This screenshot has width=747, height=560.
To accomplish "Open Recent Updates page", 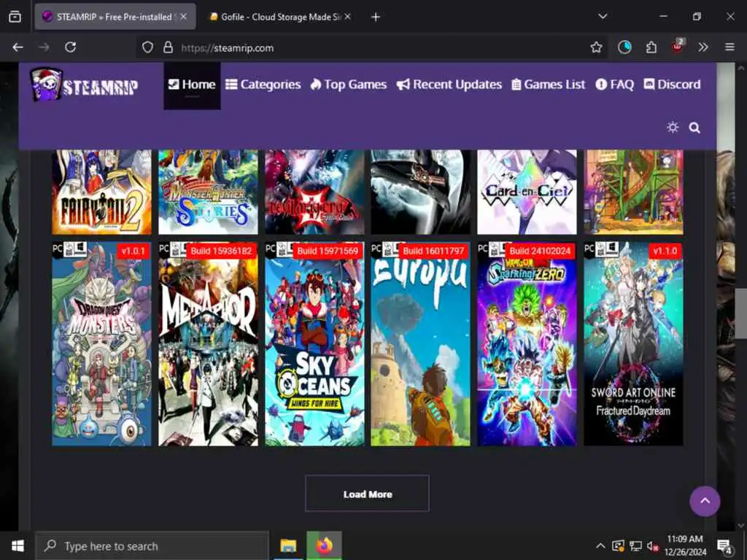I will 449,85.
